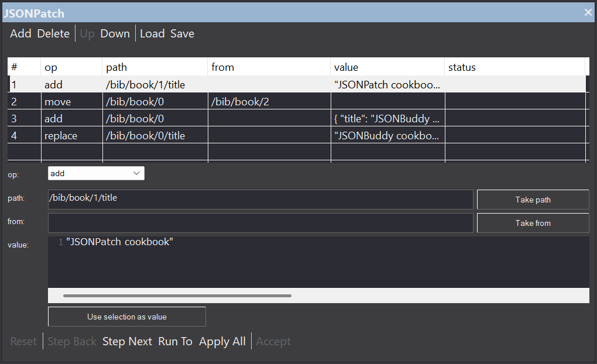This screenshot has height=364, width=597.
Task: Click Add in the toolbar
Action: [20, 33]
